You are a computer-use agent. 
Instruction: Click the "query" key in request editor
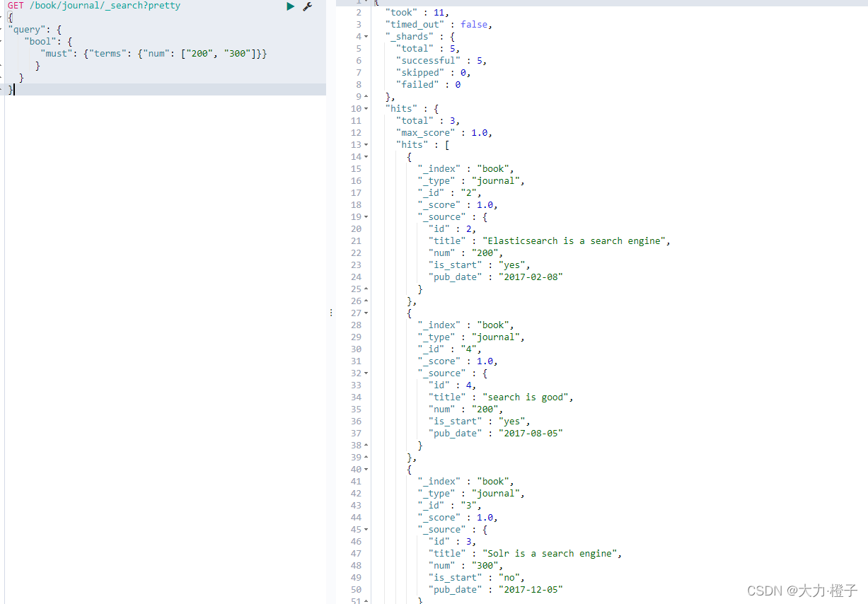[27, 30]
